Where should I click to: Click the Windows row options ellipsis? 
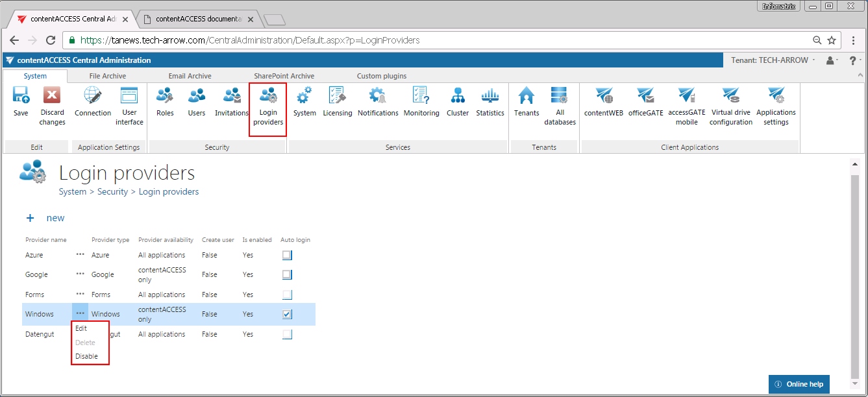point(80,314)
